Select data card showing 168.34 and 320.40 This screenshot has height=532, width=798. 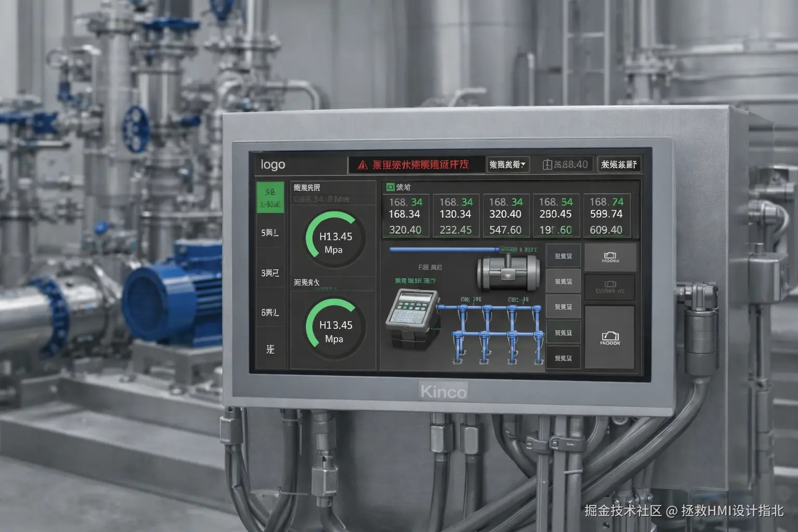click(406, 216)
